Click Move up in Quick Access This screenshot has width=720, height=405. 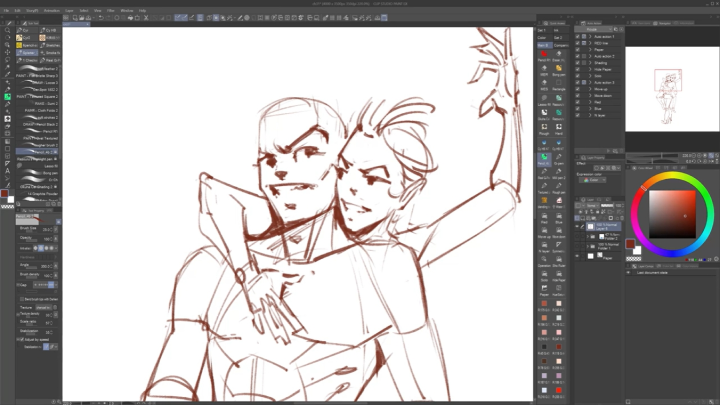tap(544, 232)
